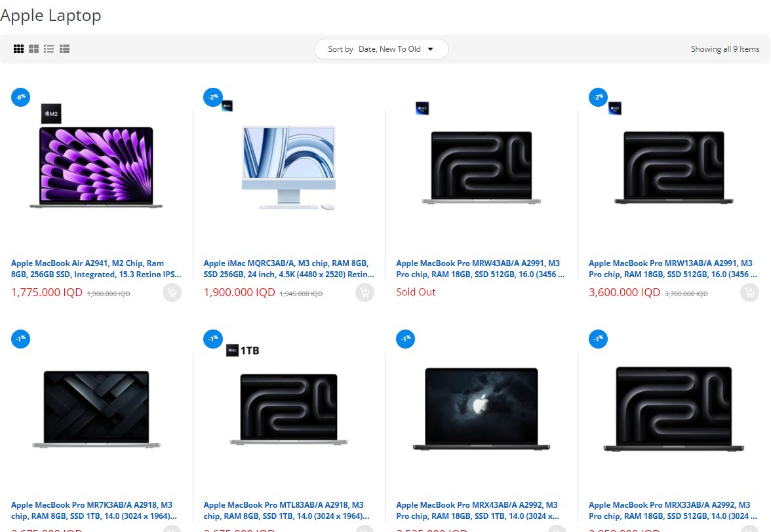Click the -6% discount badge
This screenshot has height=532, width=771.
(x=21, y=97)
